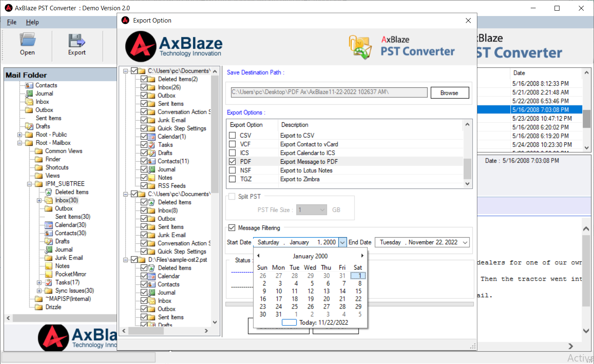Click the Contacts(11) icon in export tree
594x364 pixels.
pyautogui.click(x=152, y=161)
